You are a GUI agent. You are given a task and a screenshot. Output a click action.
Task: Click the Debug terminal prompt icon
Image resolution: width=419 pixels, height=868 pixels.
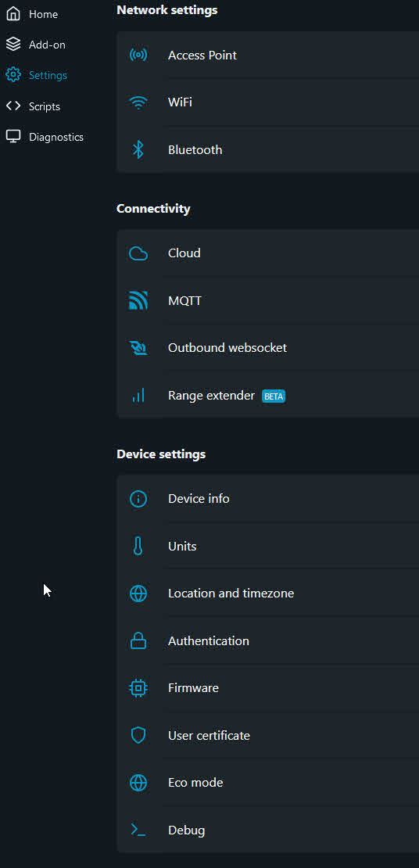click(x=138, y=830)
